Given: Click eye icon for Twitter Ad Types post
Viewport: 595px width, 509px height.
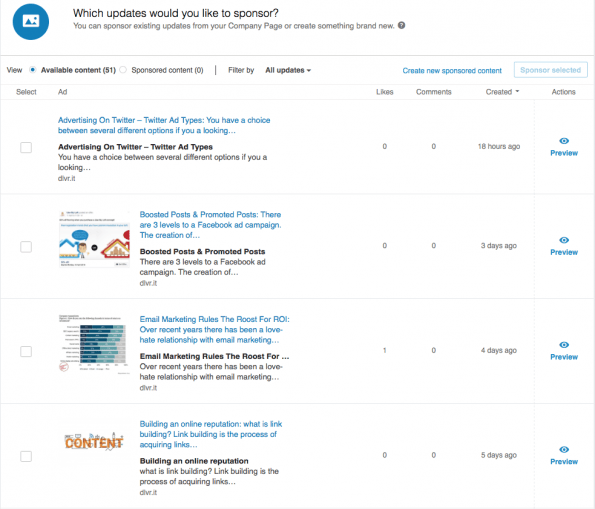Looking at the screenshot, I should point(564,141).
